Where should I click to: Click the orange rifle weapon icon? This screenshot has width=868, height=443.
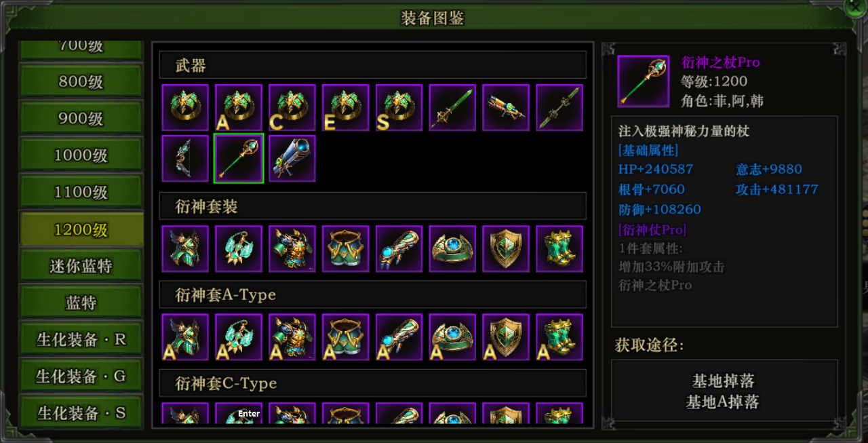coord(506,107)
